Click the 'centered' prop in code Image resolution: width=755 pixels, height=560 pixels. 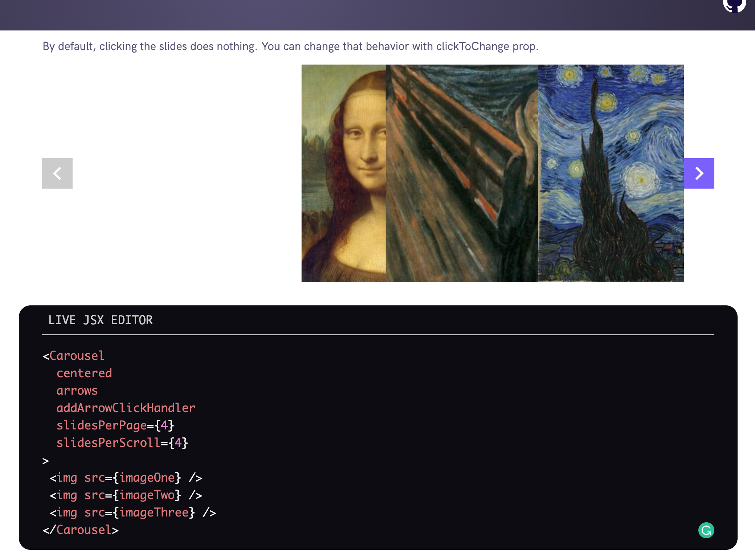click(x=84, y=373)
